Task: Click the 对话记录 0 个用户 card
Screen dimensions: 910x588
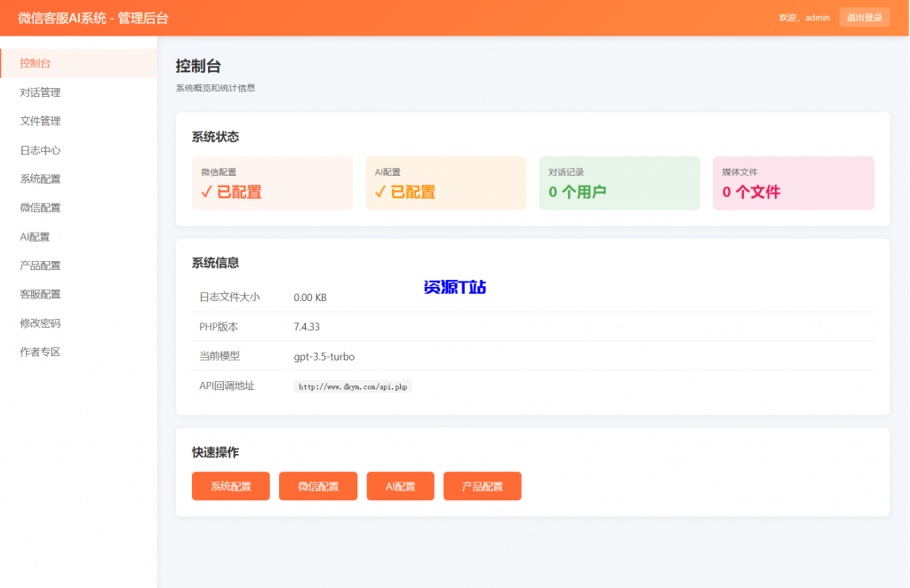Action: [x=619, y=183]
